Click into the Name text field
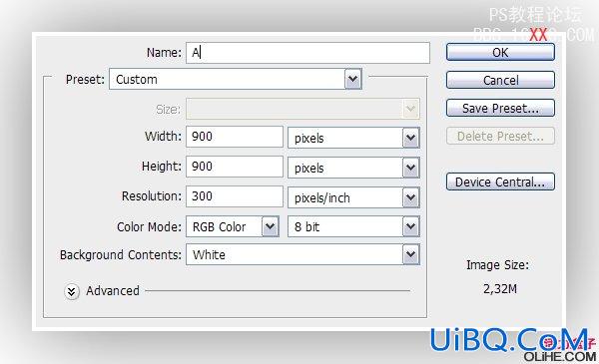Screen dimensions: 599x364 (307, 53)
